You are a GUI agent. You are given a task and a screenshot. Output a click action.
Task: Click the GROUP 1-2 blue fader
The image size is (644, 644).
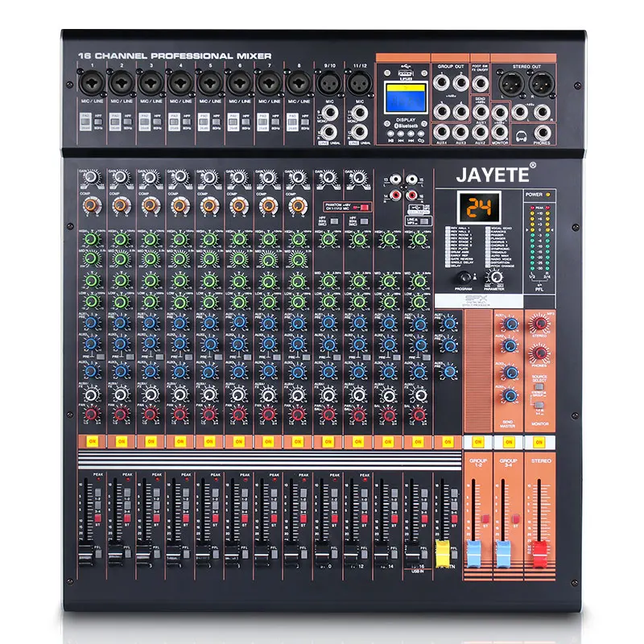pos(473,554)
